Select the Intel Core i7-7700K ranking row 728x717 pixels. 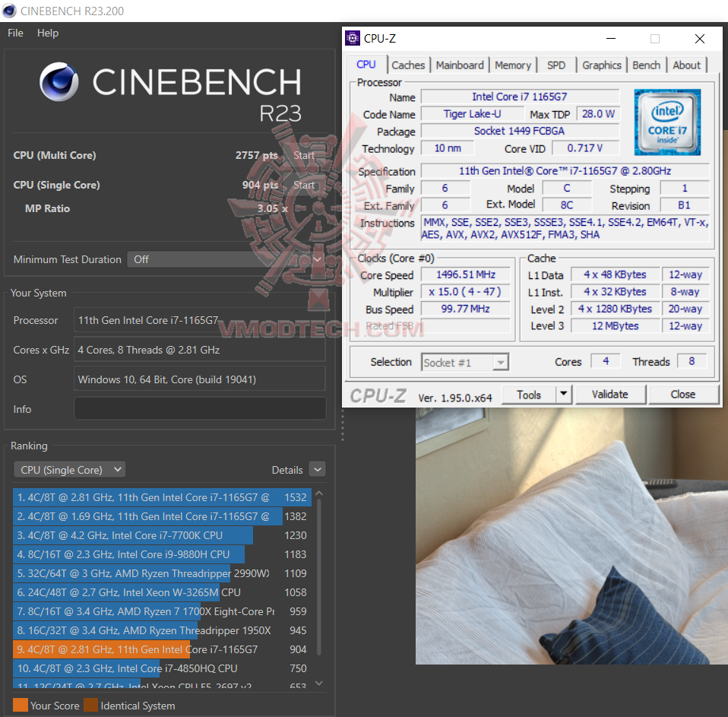[162, 535]
